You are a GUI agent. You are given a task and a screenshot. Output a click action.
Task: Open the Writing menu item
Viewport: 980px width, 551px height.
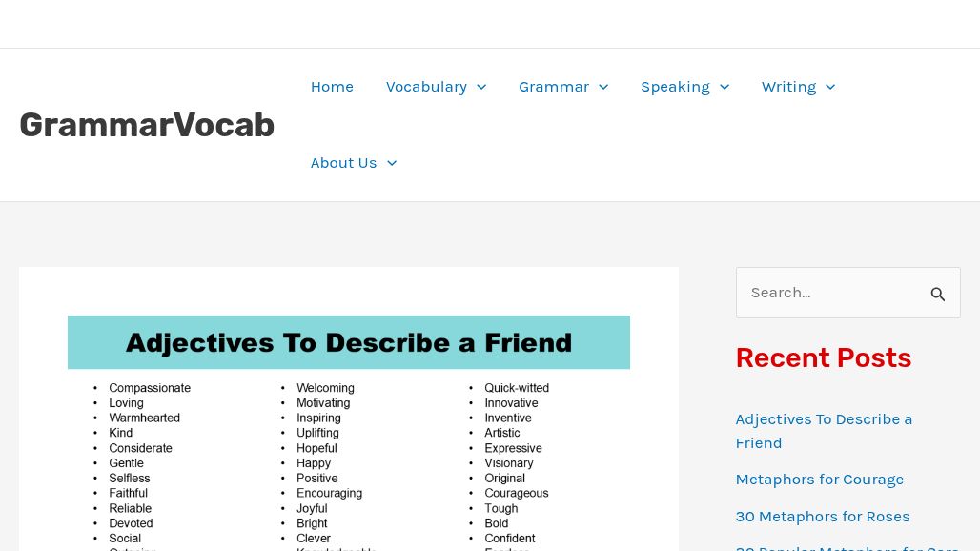point(788,87)
